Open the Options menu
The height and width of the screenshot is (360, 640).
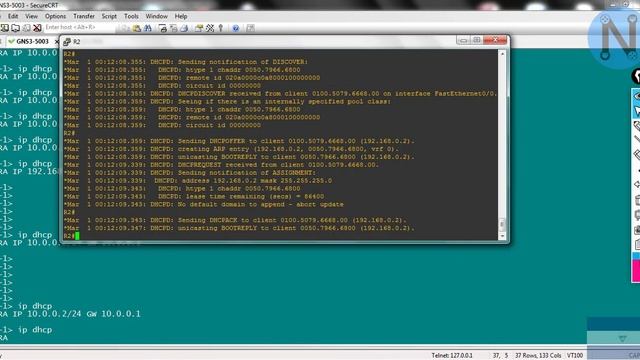(56, 16)
